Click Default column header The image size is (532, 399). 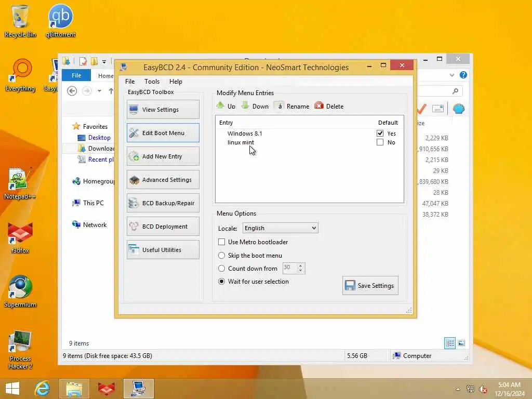(388, 123)
